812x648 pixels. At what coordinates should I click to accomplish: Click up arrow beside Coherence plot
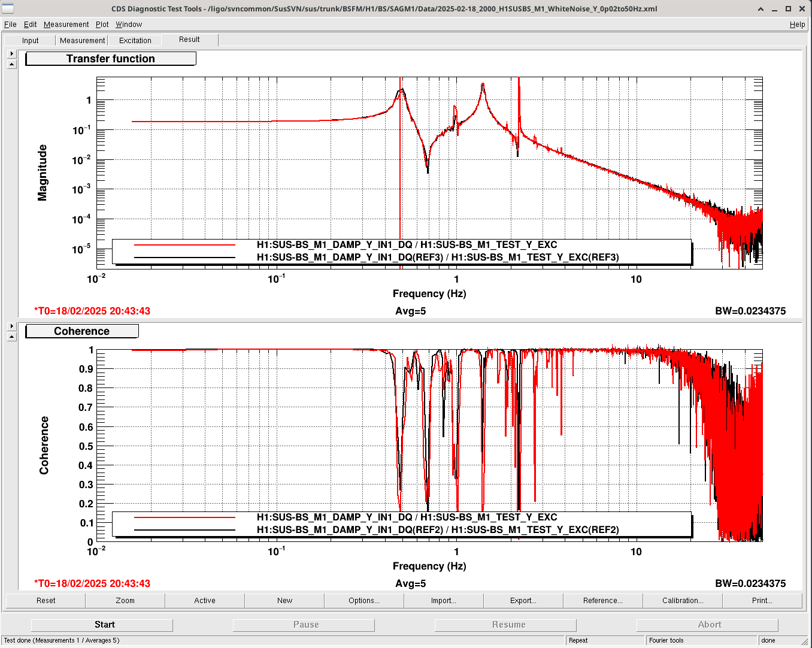11,337
